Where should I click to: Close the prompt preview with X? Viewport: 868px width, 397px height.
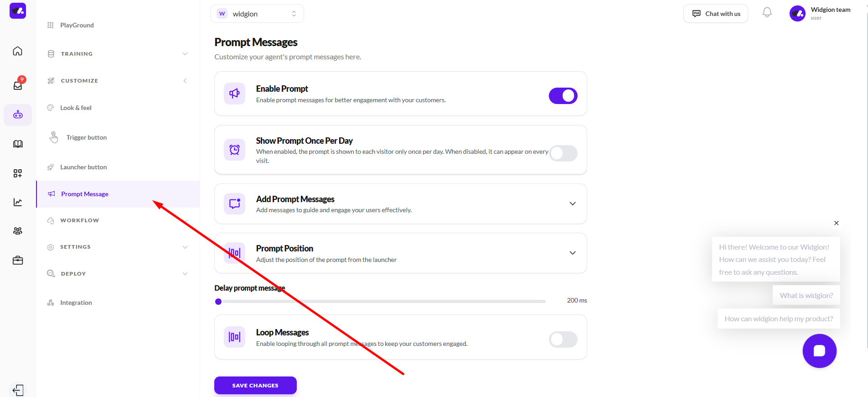[x=836, y=223]
